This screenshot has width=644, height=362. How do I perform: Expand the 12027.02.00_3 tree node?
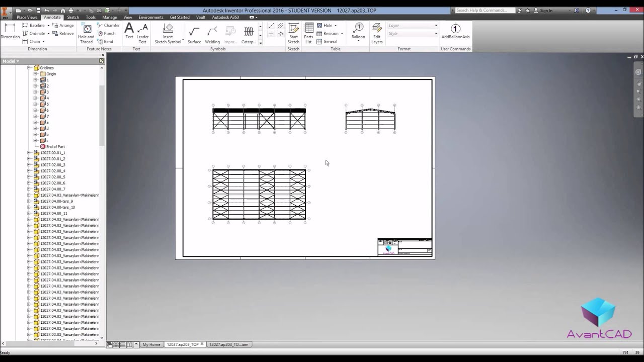29,165
